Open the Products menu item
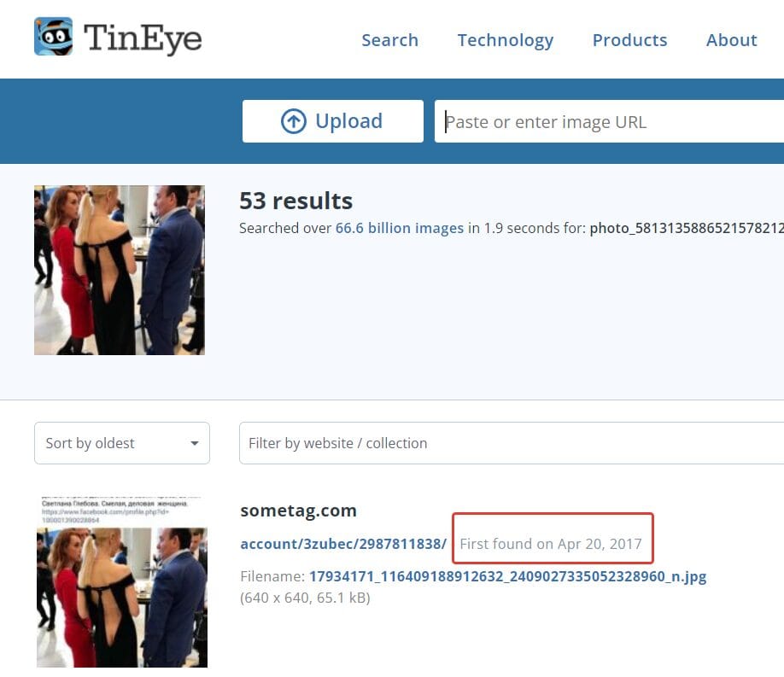 [x=629, y=40]
